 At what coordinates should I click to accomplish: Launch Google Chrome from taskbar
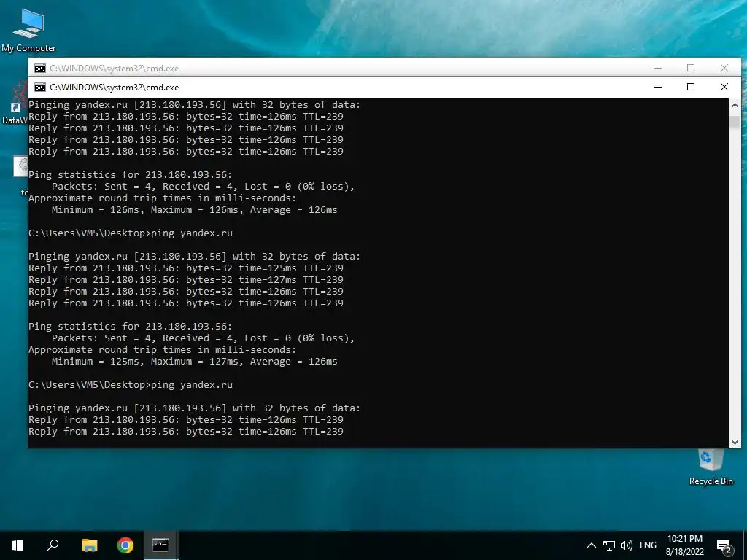(x=125, y=545)
